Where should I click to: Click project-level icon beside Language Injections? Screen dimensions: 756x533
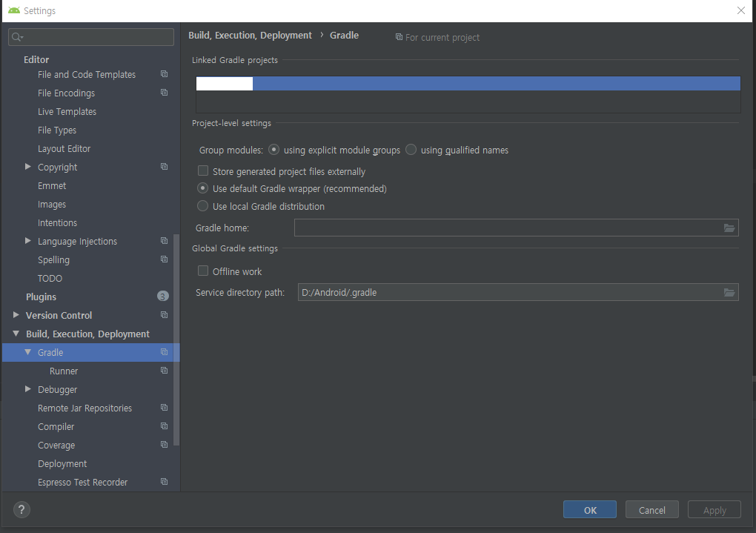pyautogui.click(x=164, y=241)
